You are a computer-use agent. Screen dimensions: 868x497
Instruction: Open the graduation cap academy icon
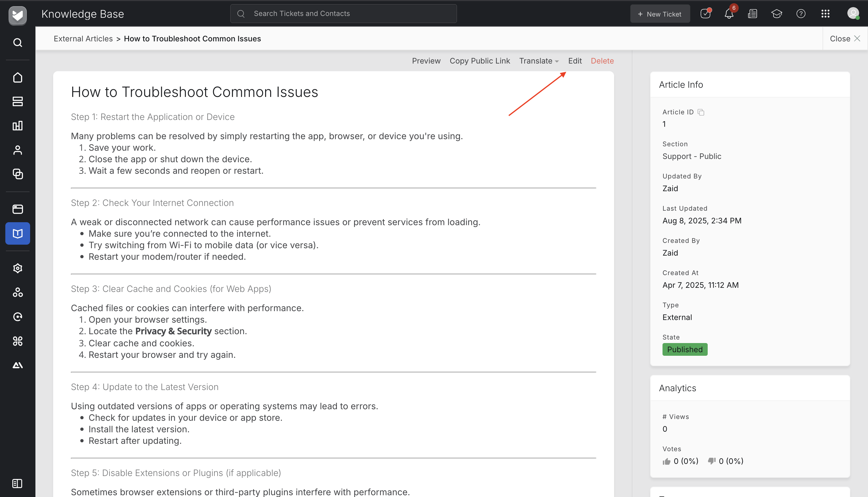(x=776, y=14)
